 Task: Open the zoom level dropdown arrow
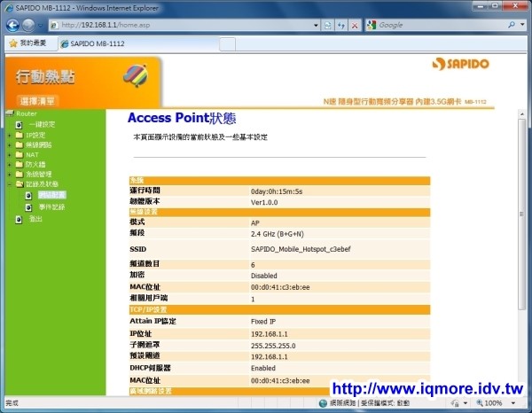point(513,403)
